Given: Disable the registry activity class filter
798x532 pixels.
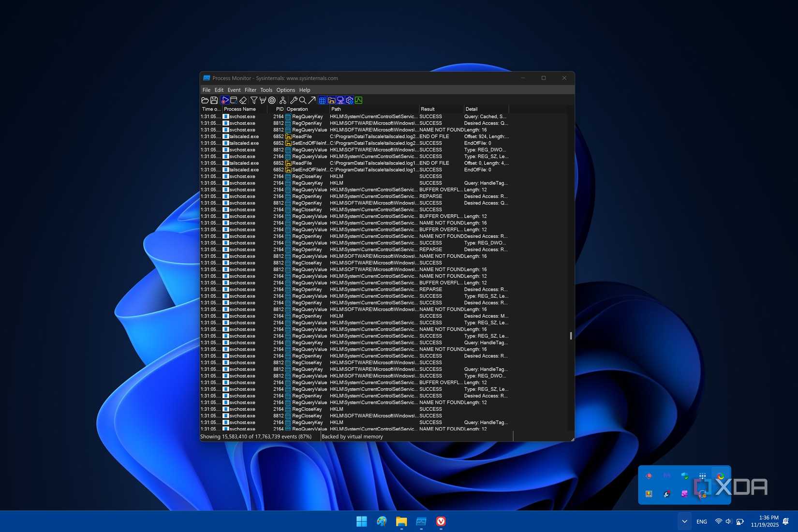Looking at the screenshot, I should pos(322,100).
